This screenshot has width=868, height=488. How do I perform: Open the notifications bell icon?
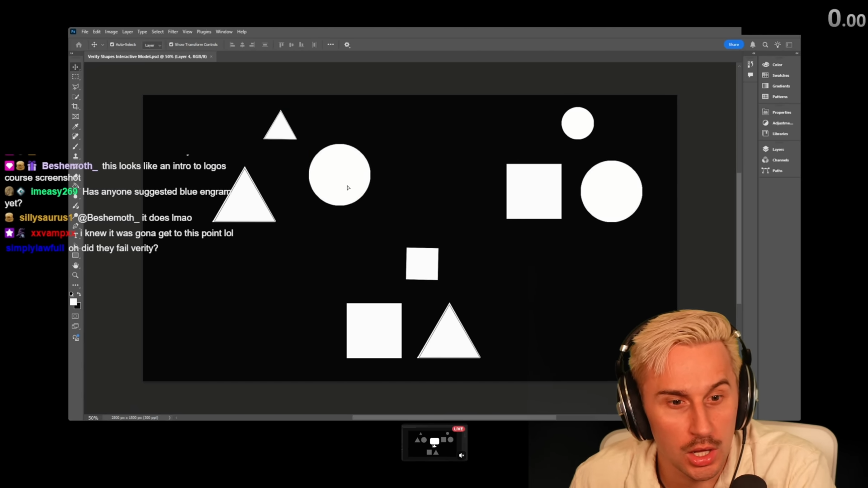pyautogui.click(x=753, y=45)
